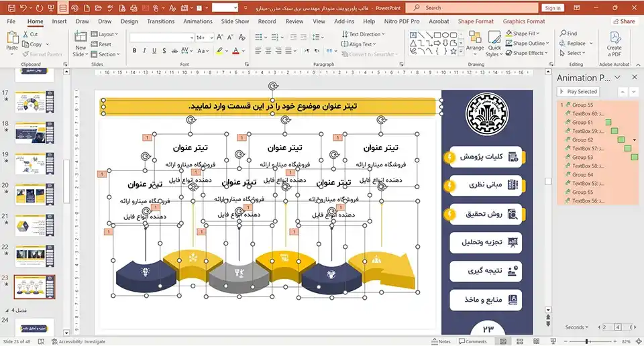Toggle right-to-left text direction button

coord(317,50)
